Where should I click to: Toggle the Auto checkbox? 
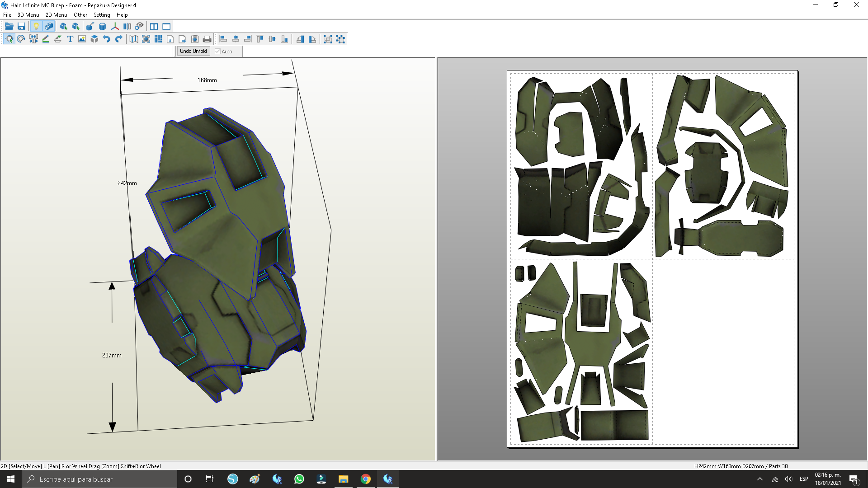click(217, 52)
